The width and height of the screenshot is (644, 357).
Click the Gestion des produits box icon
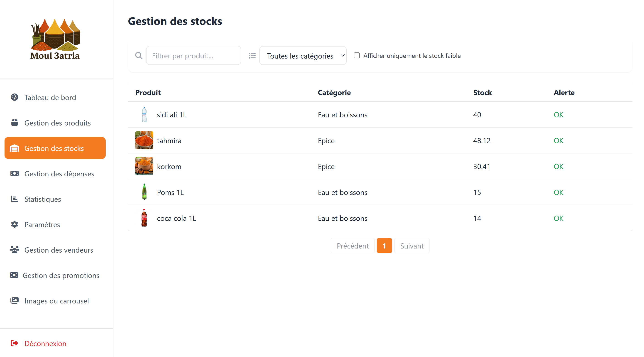[15, 123]
